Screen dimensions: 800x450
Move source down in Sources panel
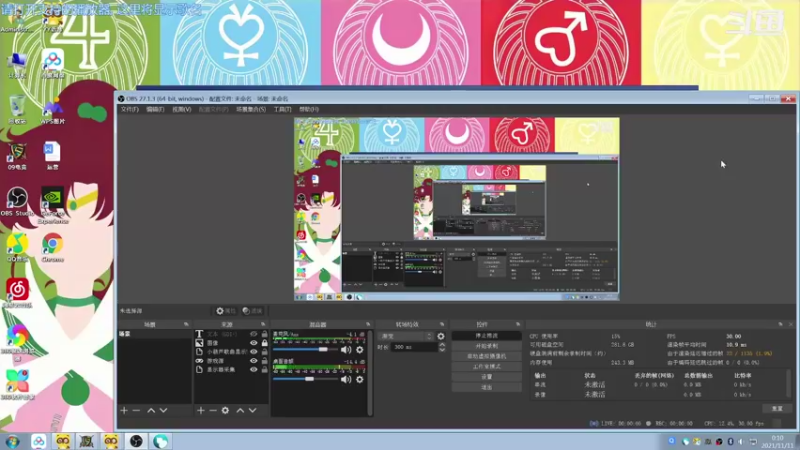[x=252, y=410]
